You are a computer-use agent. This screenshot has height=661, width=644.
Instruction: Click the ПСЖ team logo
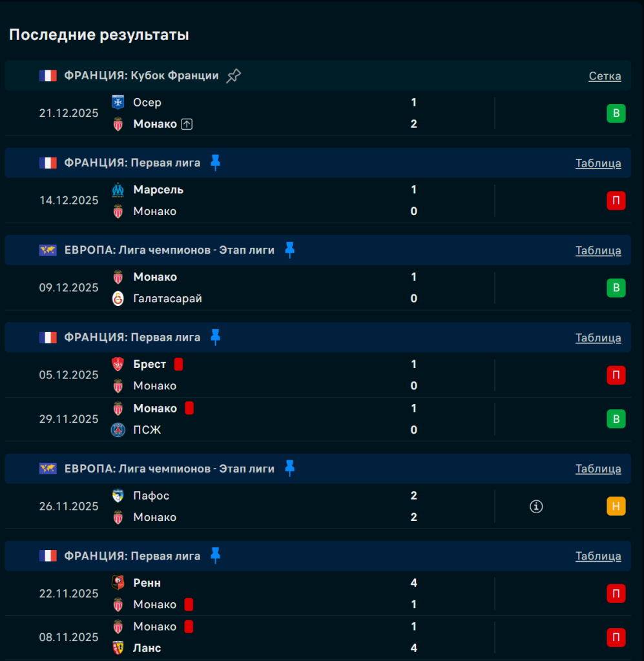[x=118, y=430]
